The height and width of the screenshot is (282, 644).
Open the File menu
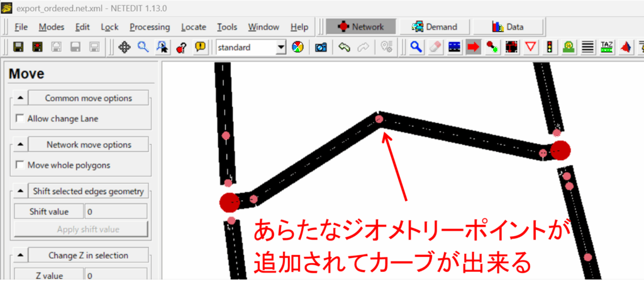pos(21,27)
